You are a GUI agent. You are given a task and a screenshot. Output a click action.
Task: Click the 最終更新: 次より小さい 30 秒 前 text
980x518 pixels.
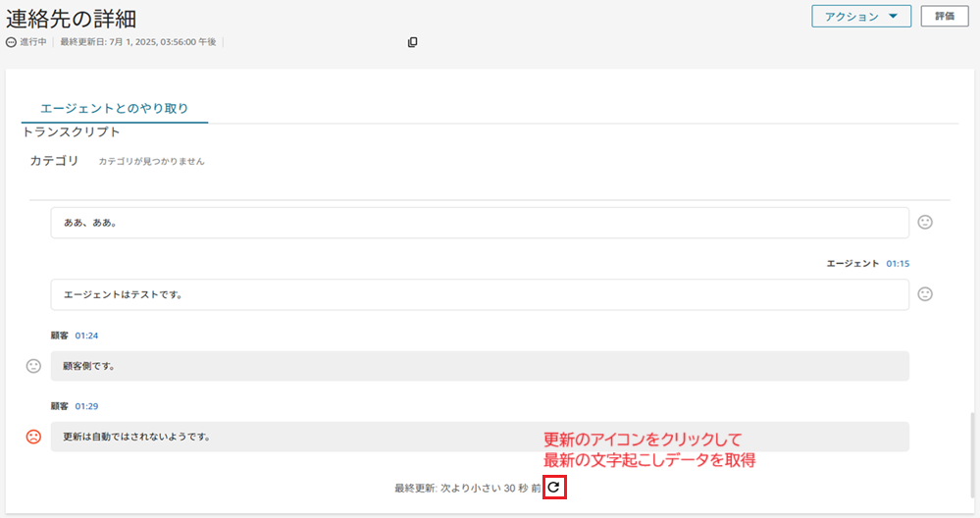pyautogui.click(x=468, y=488)
